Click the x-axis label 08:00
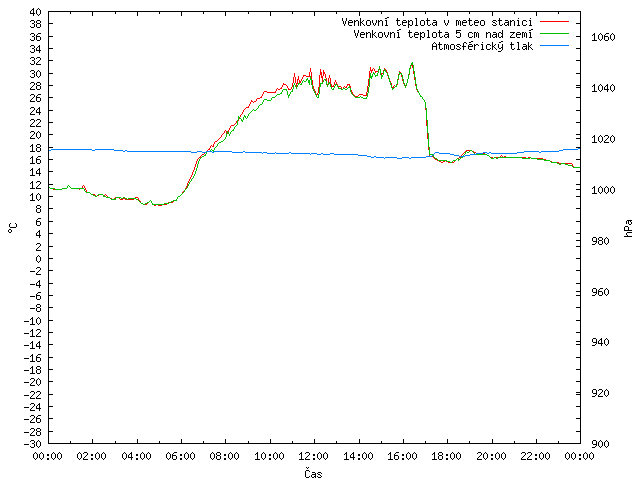 pos(225,456)
